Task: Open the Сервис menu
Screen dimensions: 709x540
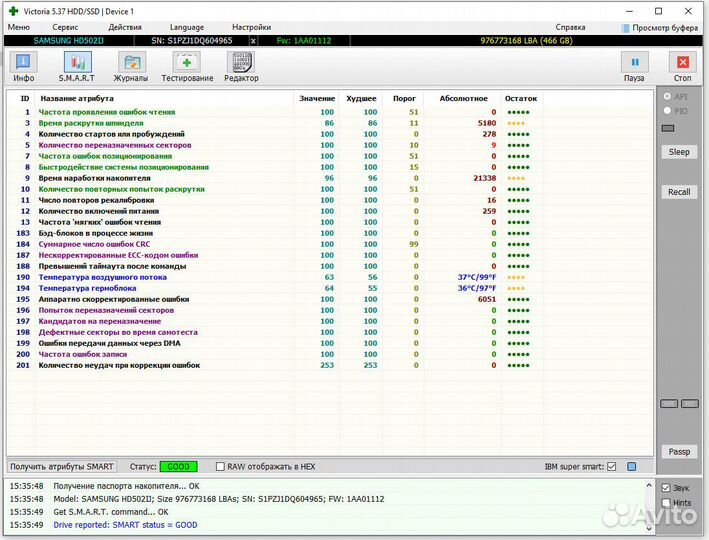Action: pyautogui.click(x=66, y=27)
